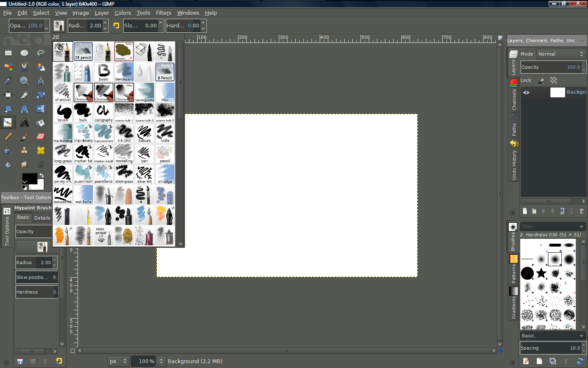This screenshot has width=588, height=368.
Task: Toggle lock pixels paintbrush icon
Action: click(541, 81)
